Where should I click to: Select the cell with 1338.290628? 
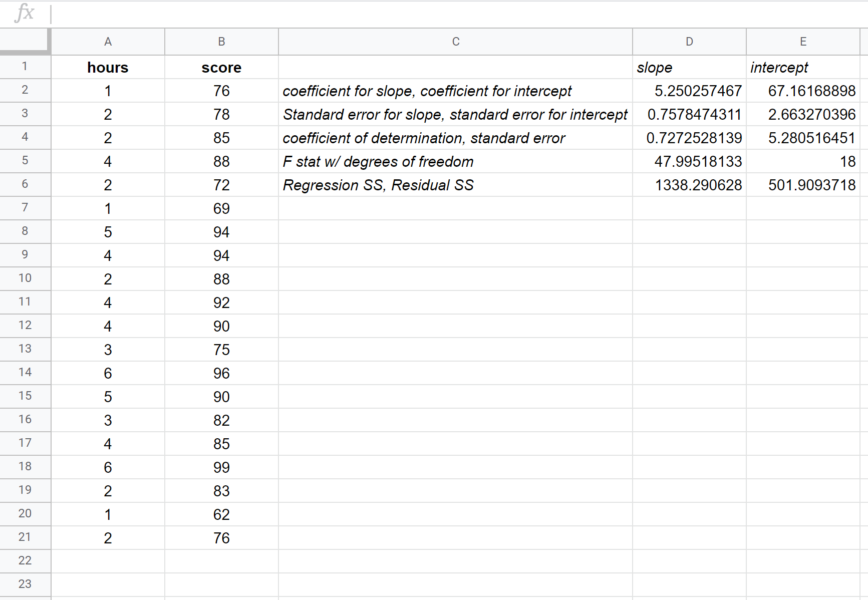689,185
